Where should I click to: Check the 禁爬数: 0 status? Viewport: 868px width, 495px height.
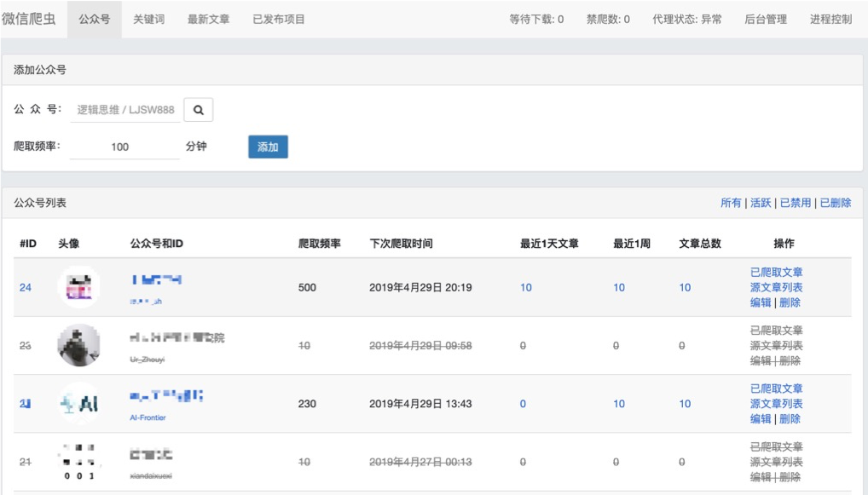[x=608, y=20]
